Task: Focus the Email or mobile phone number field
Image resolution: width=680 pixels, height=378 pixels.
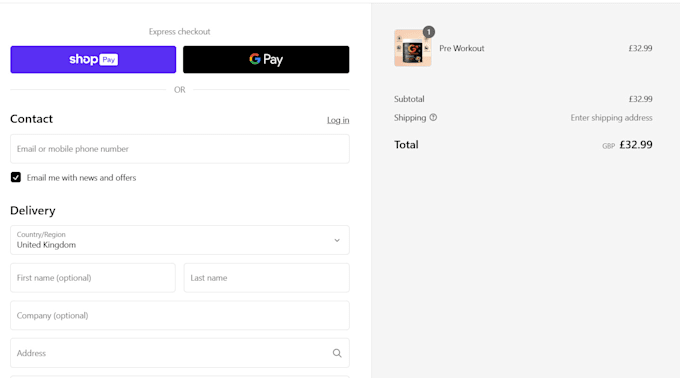Action: click(180, 149)
